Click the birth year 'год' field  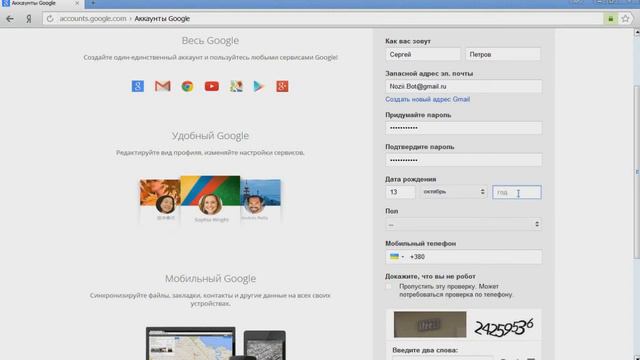(517, 192)
